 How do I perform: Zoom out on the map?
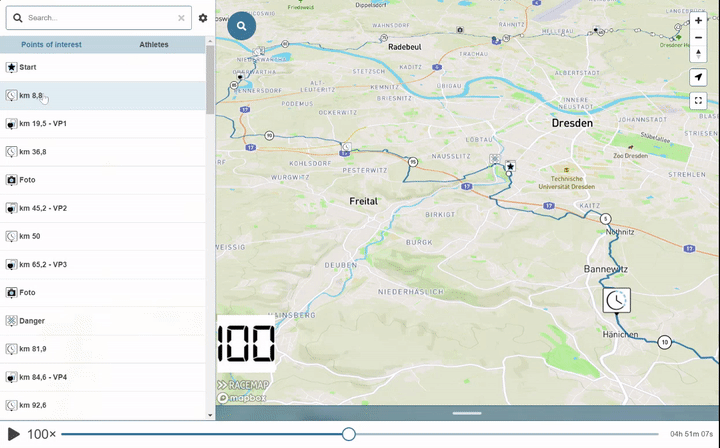(x=698, y=38)
